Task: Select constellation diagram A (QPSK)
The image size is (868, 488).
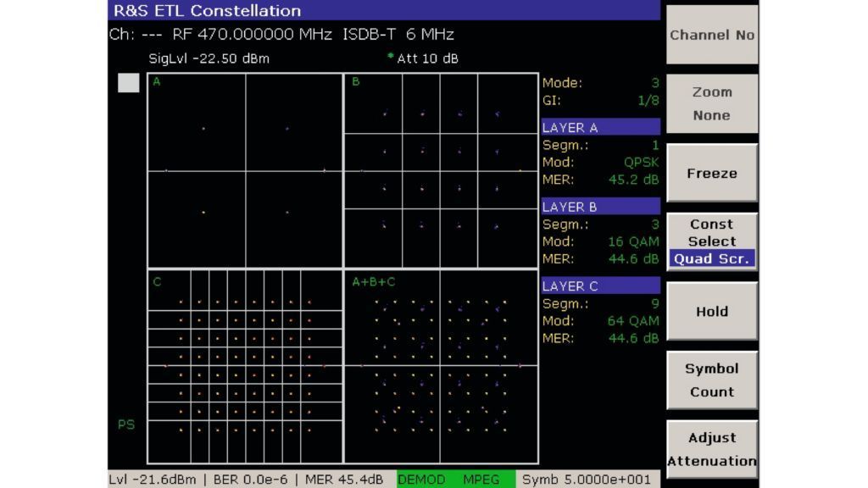Action: 245,171
